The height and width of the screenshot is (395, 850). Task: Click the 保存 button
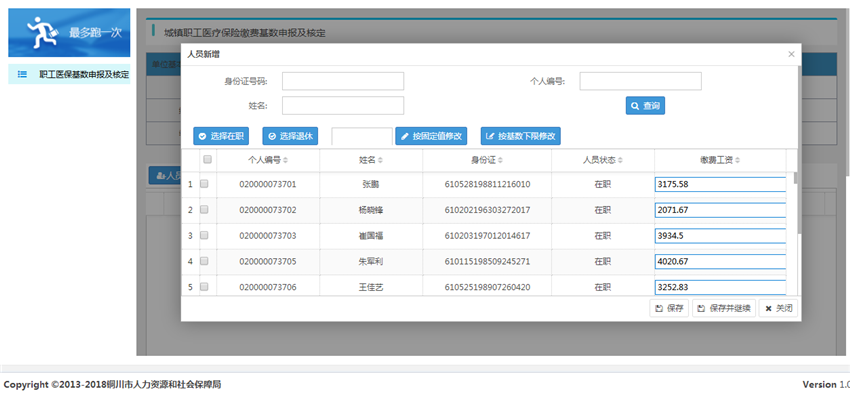click(669, 308)
